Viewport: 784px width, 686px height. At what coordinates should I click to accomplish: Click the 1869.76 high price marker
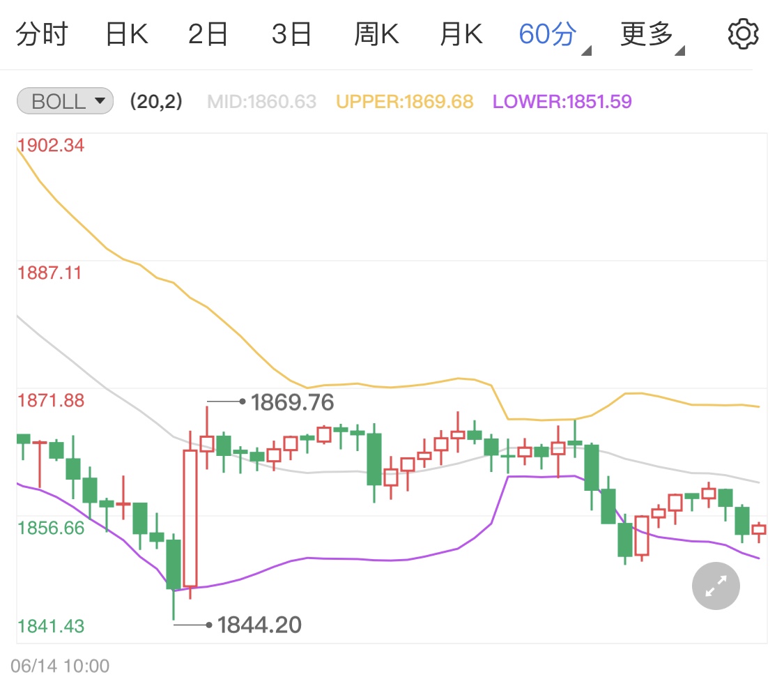point(292,402)
